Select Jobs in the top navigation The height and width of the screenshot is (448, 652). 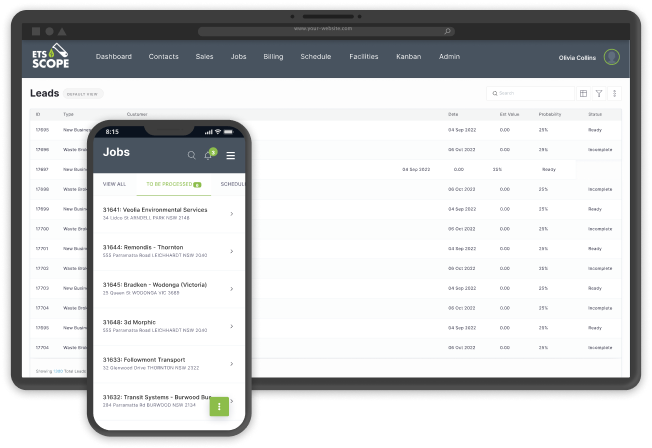(x=238, y=57)
